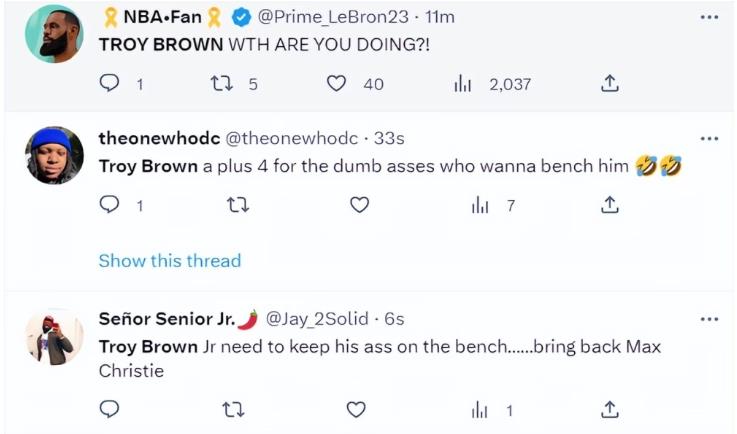The width and height of the screenshot is (737, 434).
Task: Retweet theonewhodc's tweet
Action: [x=237, y=205]
